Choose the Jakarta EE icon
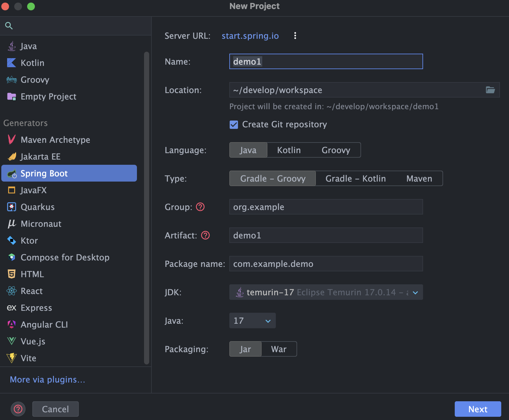Viewport: 509px width, 420px height. tap(12, 156)
